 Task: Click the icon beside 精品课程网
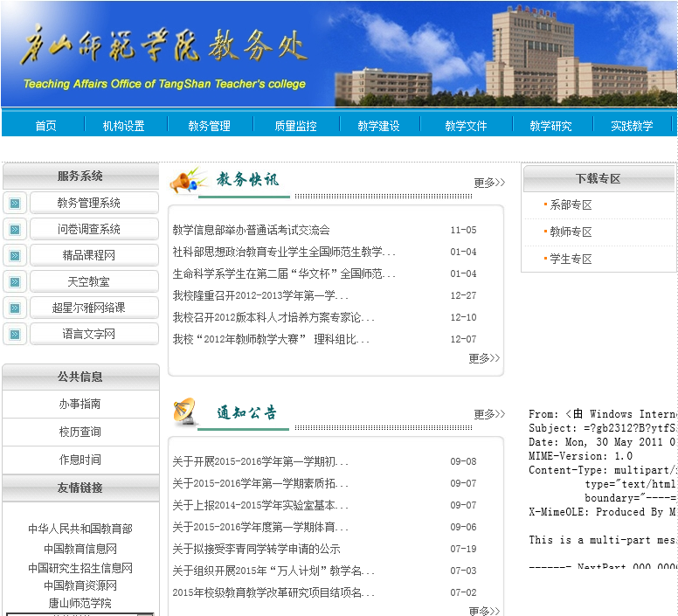coord(15,256)
